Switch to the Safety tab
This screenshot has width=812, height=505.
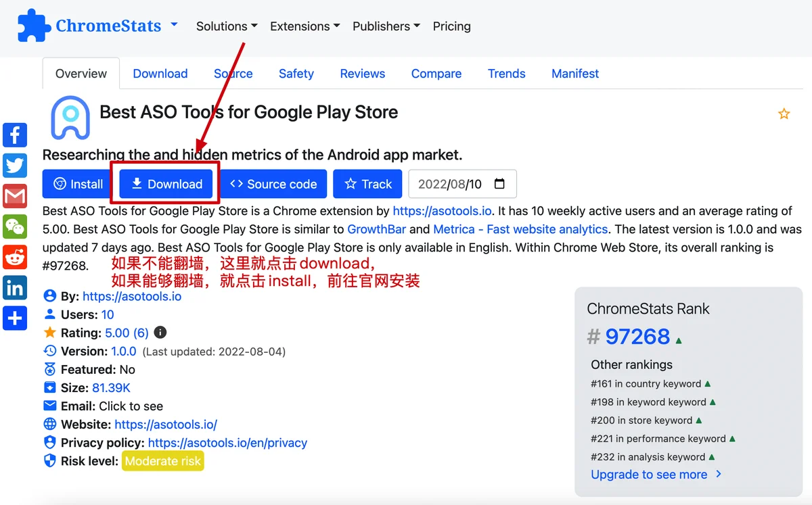296,74
